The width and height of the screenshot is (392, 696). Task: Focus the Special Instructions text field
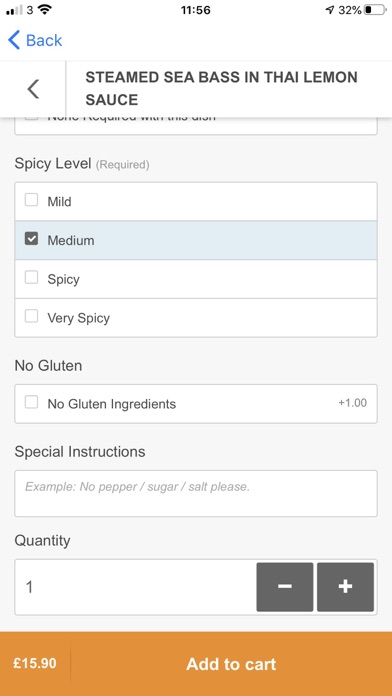point(196,493)
